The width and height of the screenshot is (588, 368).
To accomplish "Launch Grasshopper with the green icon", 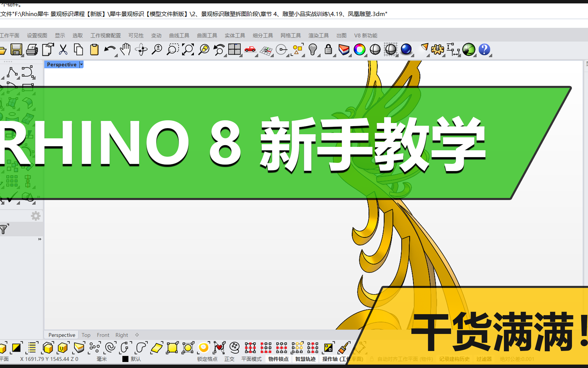I will (469, 50).
